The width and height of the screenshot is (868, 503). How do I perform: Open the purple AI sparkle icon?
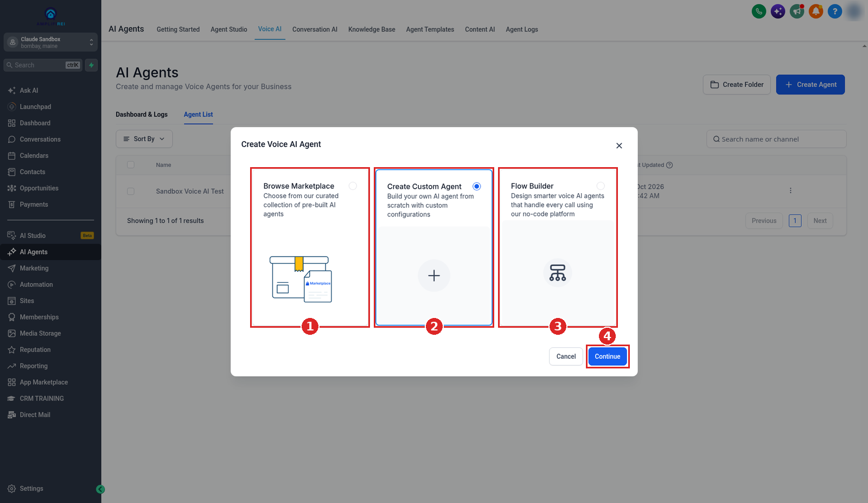778,11
